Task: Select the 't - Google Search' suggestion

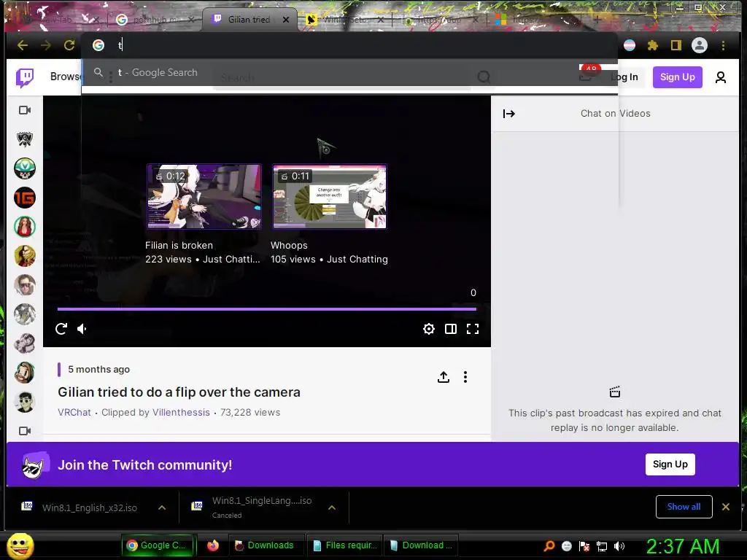Action: pyautogui.click(x=349, y=72)
